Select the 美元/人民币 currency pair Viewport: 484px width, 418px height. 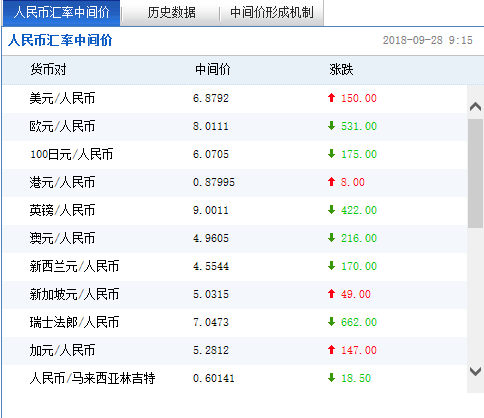62,98
